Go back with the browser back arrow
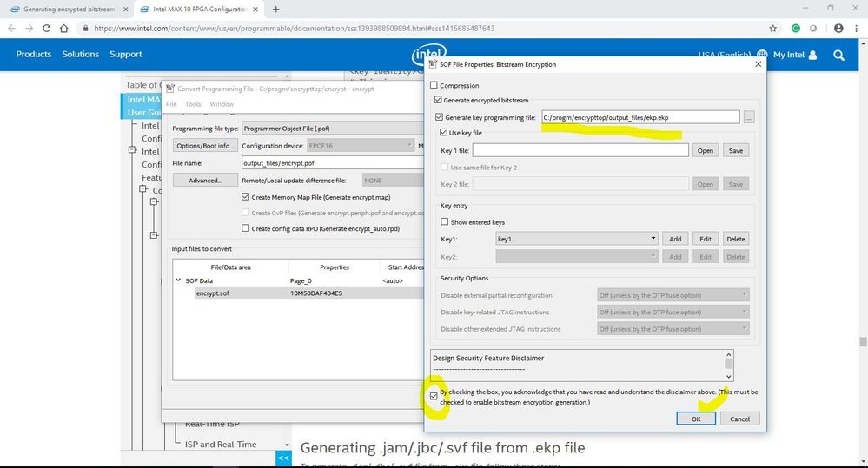868x468 pixels. pos(11,28)
